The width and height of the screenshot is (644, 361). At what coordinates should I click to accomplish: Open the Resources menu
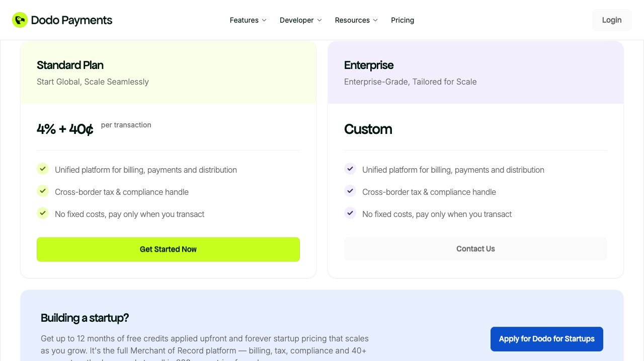pos(356,20)
